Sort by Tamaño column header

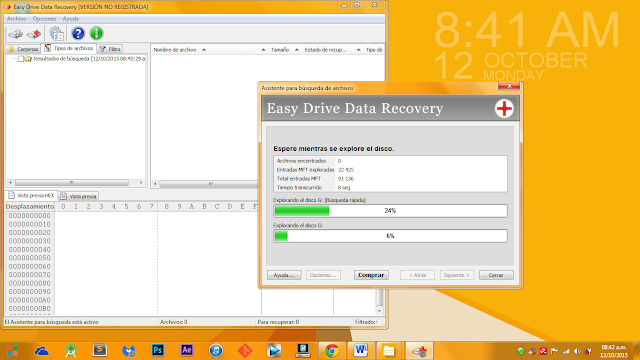point(280,50)
